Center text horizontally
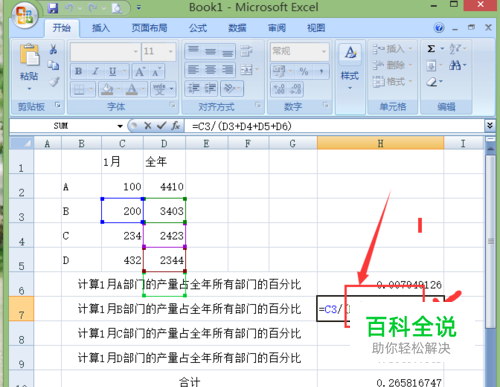Screen dimensions: 500x387 coord(210,70)
